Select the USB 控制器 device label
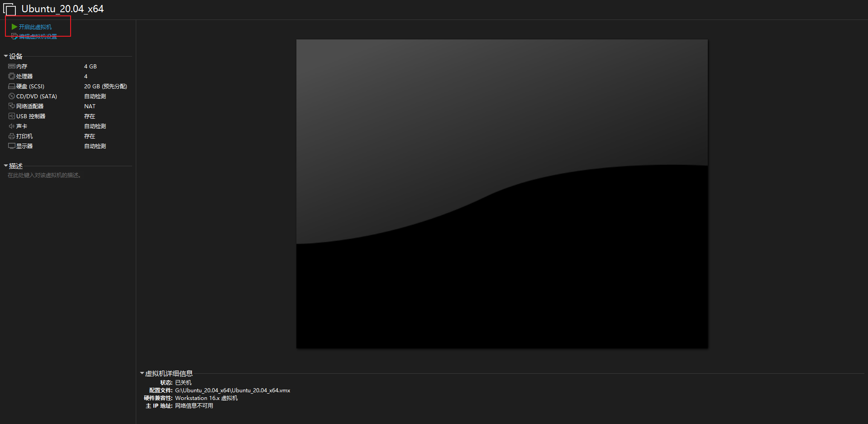868x424 pixels. point(31,116)
